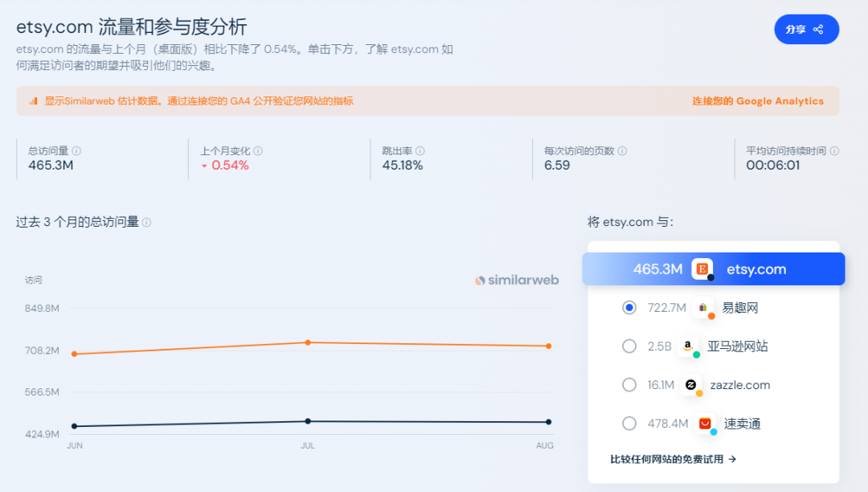The image size is (868, 492).
Task: Open the 跳出率 info tooltip icon
Action: [421, 150]
